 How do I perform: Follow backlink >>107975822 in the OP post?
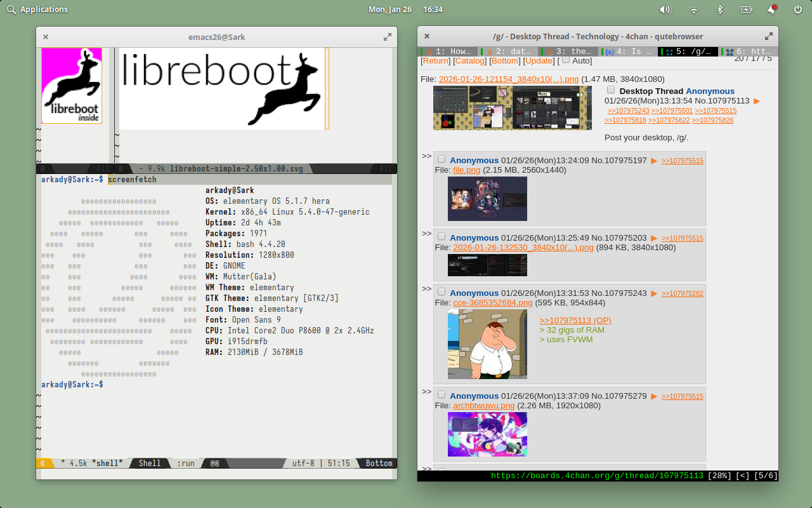pyautogui.click(x=669, y=121)
